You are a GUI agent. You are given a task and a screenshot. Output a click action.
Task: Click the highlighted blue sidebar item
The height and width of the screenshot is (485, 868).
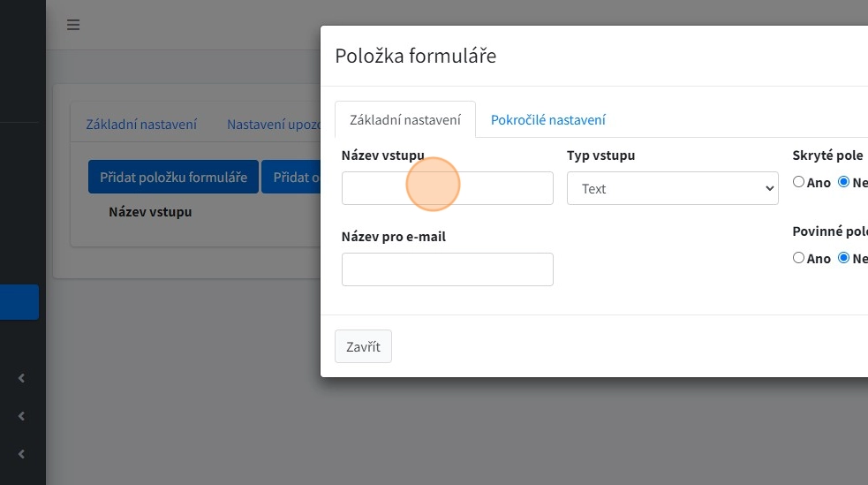coord(19,301)
